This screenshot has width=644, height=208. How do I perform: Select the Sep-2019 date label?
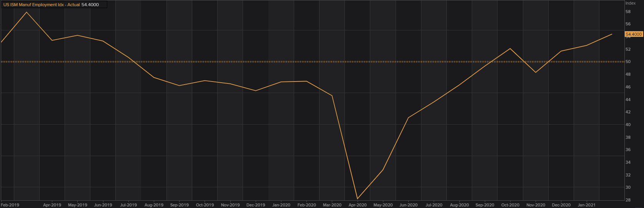pyautogui.click(x=179, y=205)
